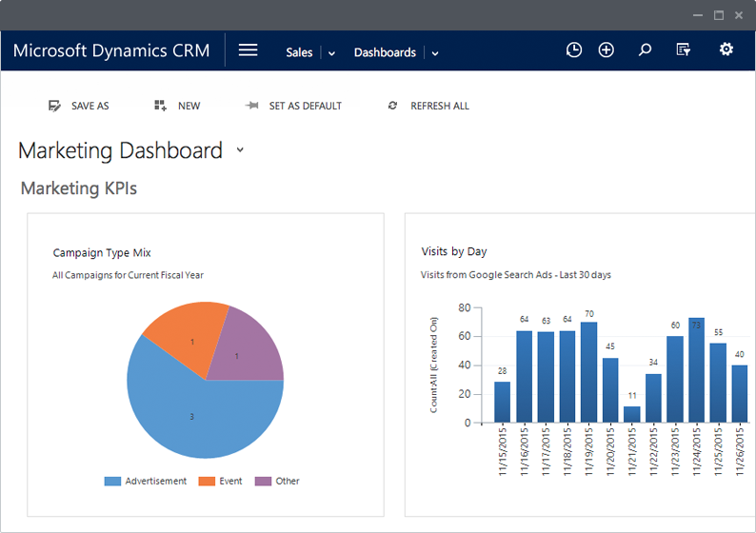Minimize the CRM window
756x533 pixels.
pyautogui.click(x=698, y=15)
